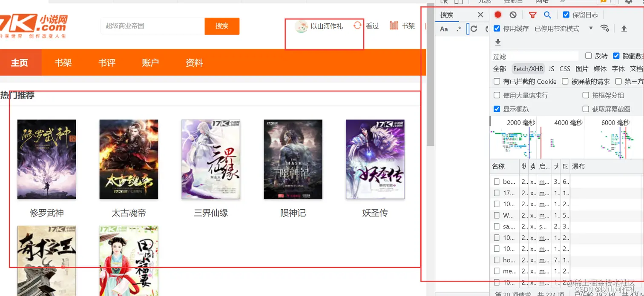Click the orange 搜索 search button
644x296 pixels.
pyautogui.click(x=222, y=26)
